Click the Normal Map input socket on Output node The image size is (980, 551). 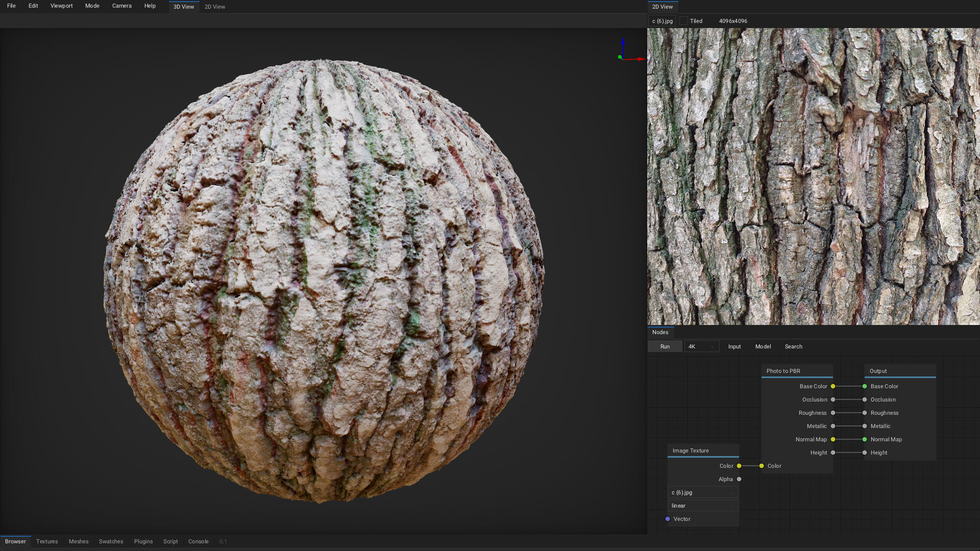(865, 439)
